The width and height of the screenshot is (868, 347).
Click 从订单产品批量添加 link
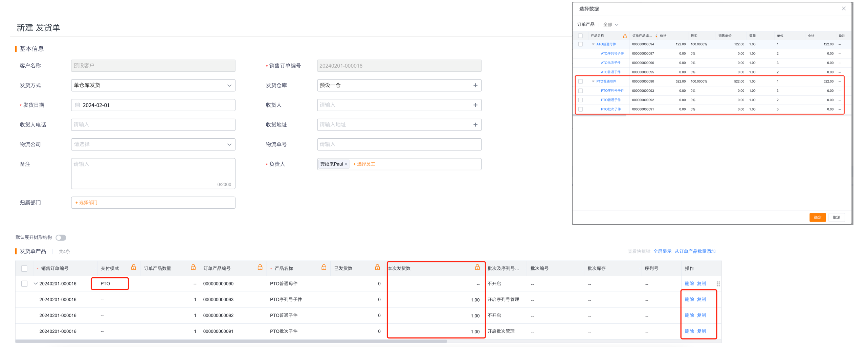[695, 251]
